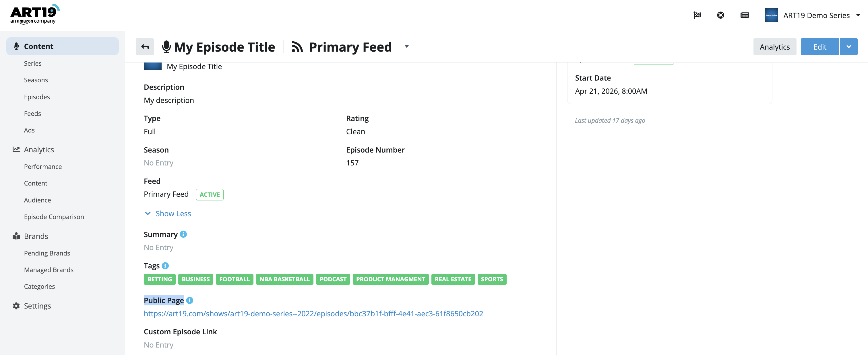Click the Summary info icon

[x=183, y=234]
